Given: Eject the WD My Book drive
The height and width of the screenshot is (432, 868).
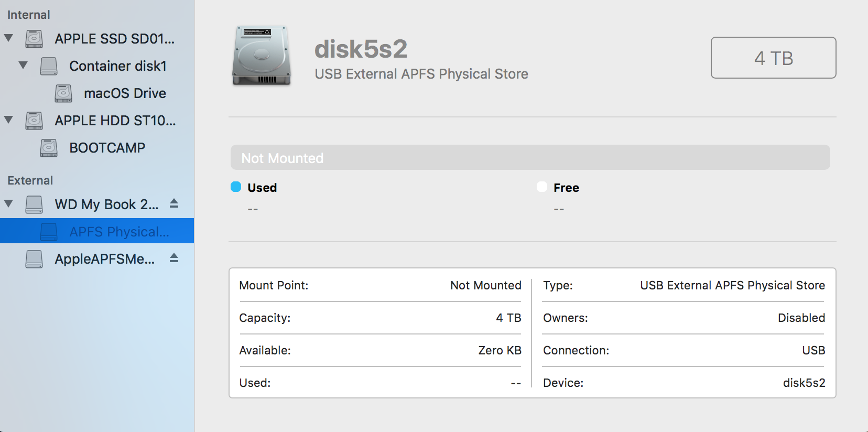Looking at the screenshot, I should pyautogui.click(x=174, y=204).
